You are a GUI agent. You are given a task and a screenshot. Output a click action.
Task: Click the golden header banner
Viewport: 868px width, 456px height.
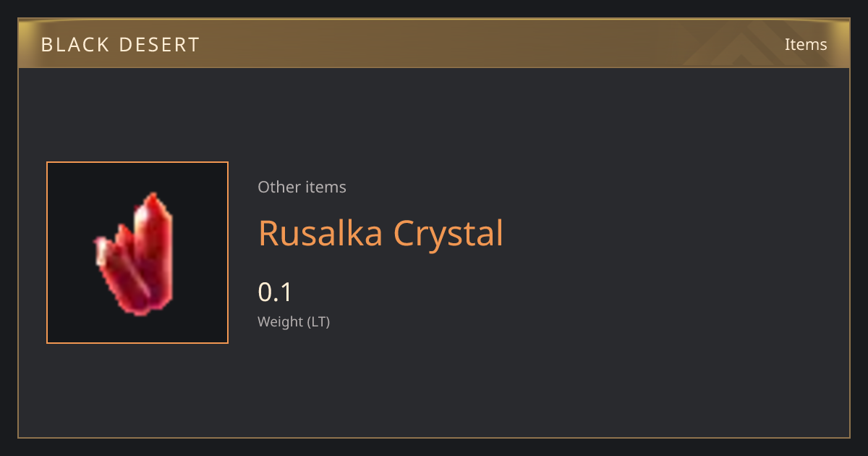pos(434,44)
